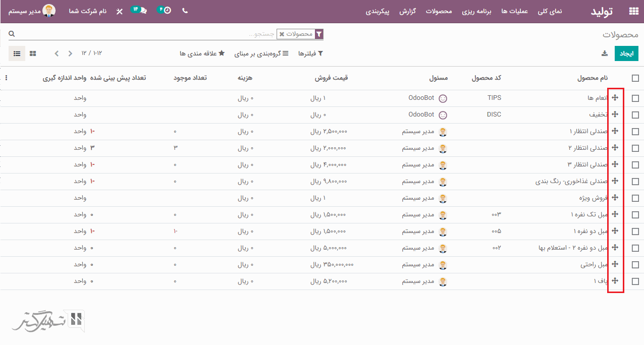The height and width of the screenshot is (345, 644).
Task: Click the TIPS product code cell
Action: 494,98
